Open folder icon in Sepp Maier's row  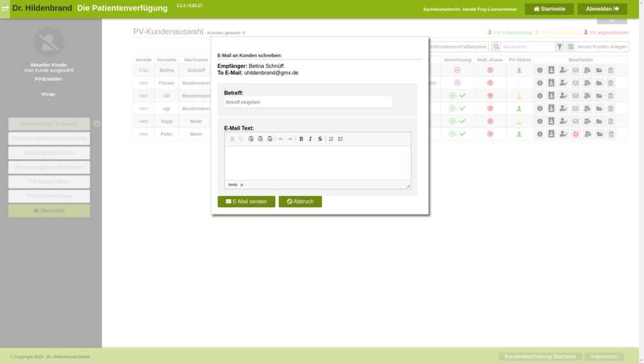tap(599, 121)
